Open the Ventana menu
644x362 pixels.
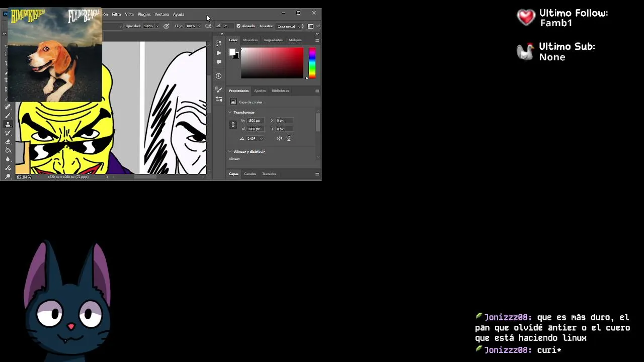click(x=162, y=14)
